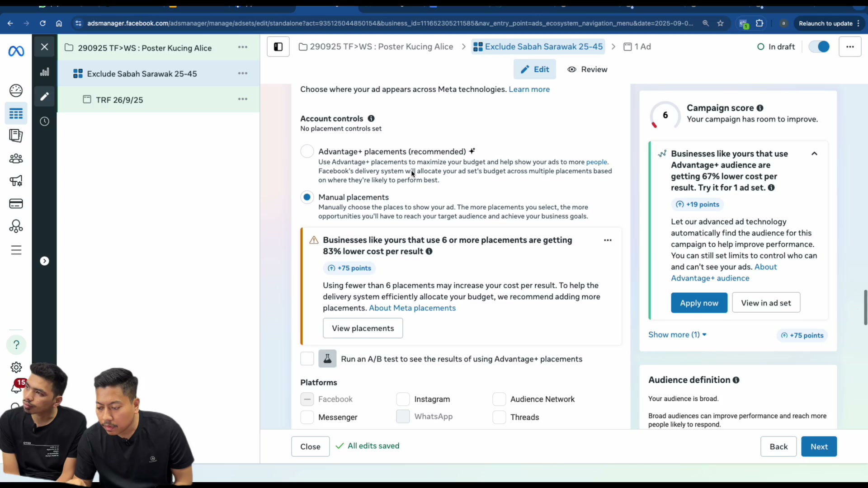Open the Settings gear icon in sidebar
This screenshot has height=488, width=868.
tap(16, 367)
